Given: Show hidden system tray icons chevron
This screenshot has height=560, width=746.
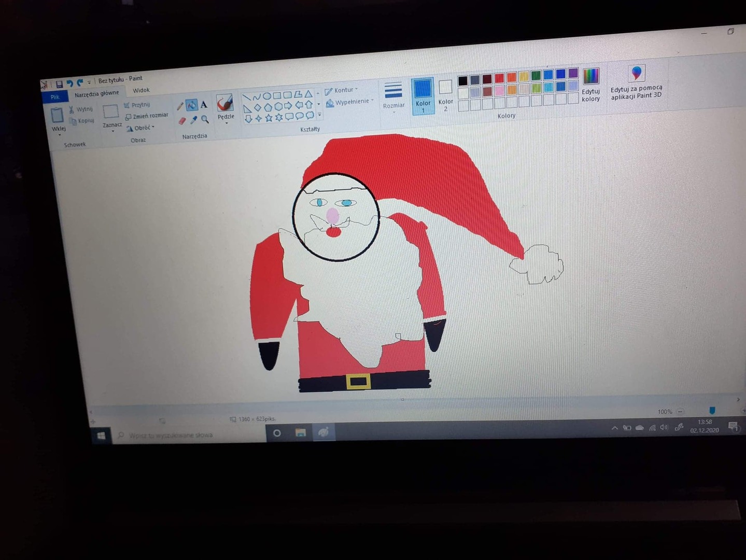Looking at the screenshot, I should point(614,428).
